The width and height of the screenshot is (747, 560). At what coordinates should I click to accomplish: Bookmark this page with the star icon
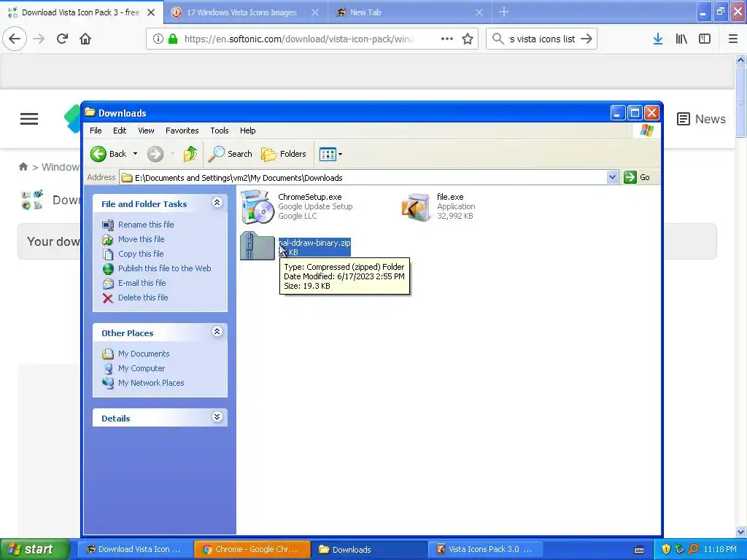point(468,39)
